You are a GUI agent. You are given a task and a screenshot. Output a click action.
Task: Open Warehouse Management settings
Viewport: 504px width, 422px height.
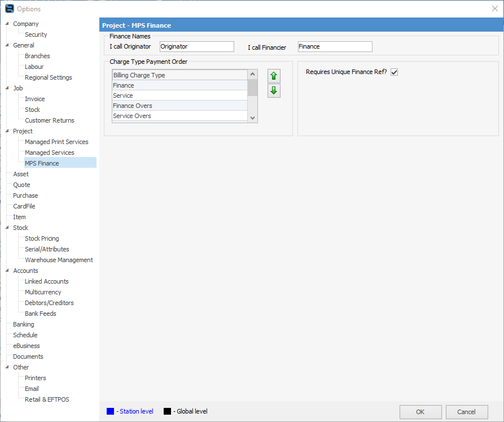click(x=59, y=260)
